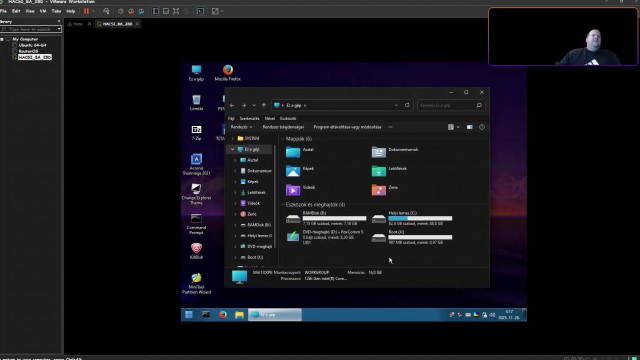
Task: Click the send Ctrl+Alt+Del toolbar icon
Action: pos(106,11)
